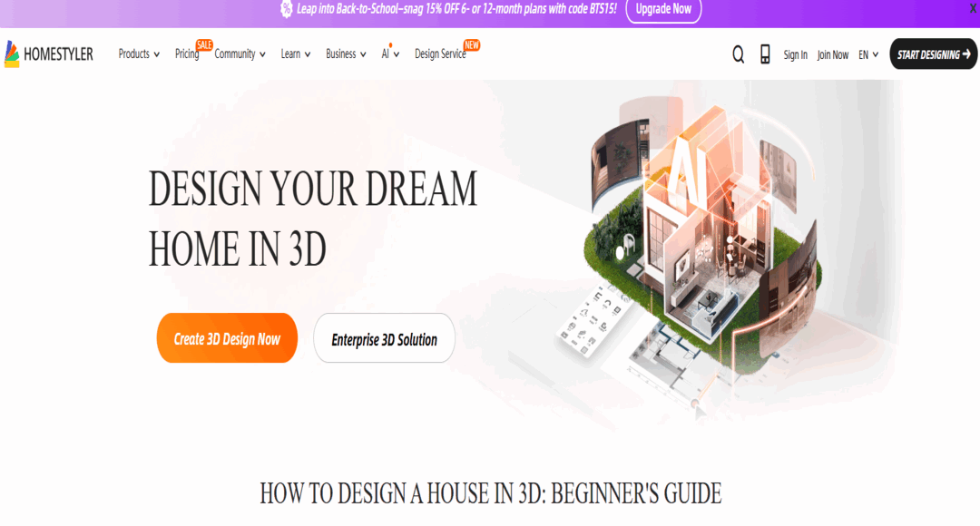
Task: Go to the Pricing page
Action: [x=187, y=54]
